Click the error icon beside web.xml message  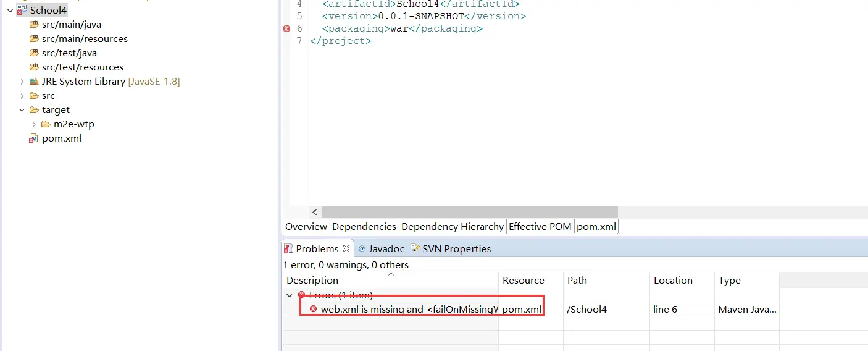pos(313,309)
